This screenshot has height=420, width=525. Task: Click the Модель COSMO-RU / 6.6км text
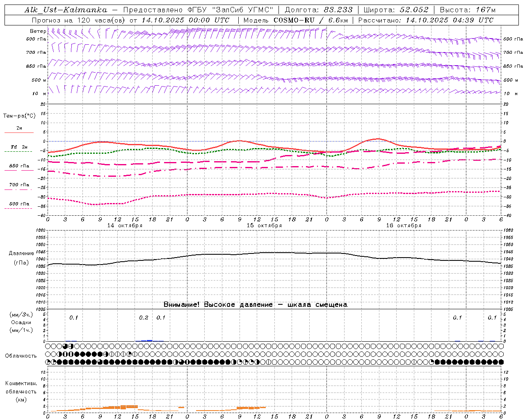coord(296,20)
